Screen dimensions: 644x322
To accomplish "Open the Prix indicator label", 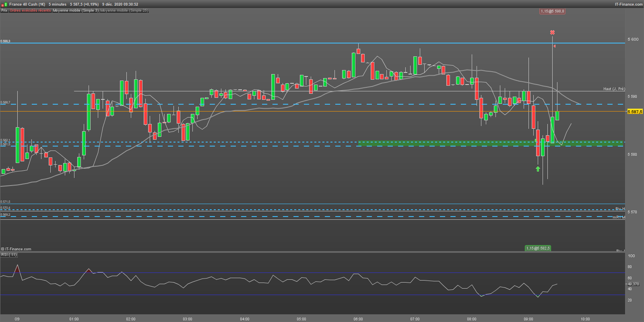I will [4, 10].
